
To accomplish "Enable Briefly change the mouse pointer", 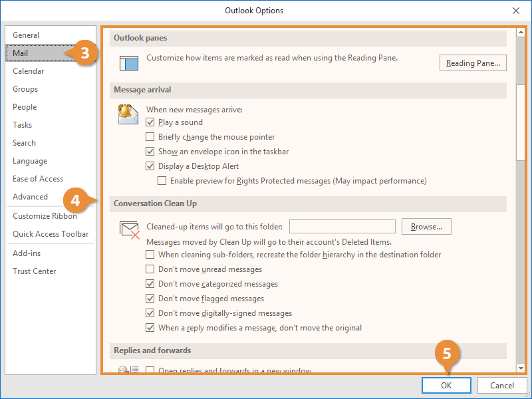I will pyautogui.click(x=150, y=137).
